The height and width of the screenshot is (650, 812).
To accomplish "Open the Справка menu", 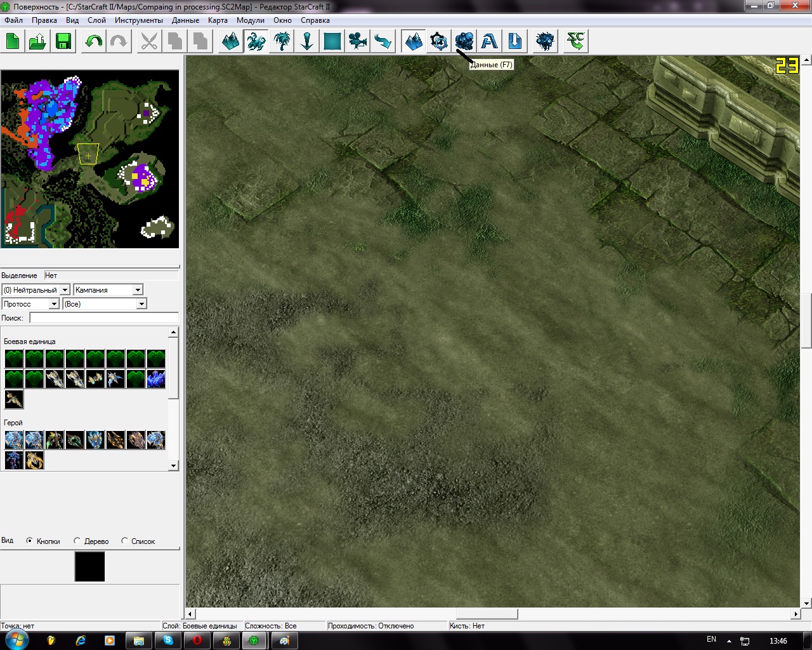I will (315, 20).
